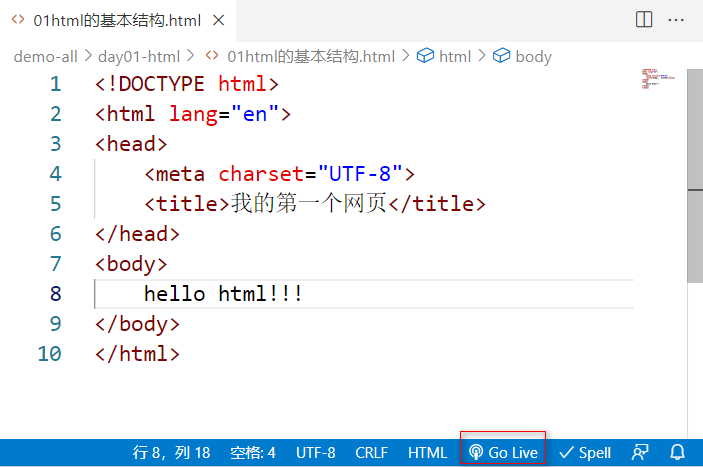Screen dimensions: 703x467
Task: Click the feedback icon in status bar
Action: [639, 452]
